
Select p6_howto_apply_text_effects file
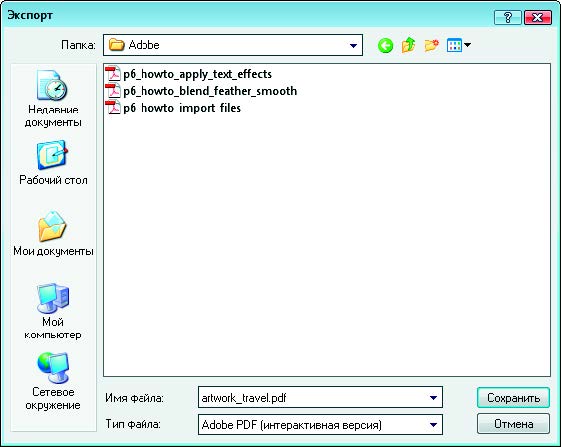click(x=189, y=74)
